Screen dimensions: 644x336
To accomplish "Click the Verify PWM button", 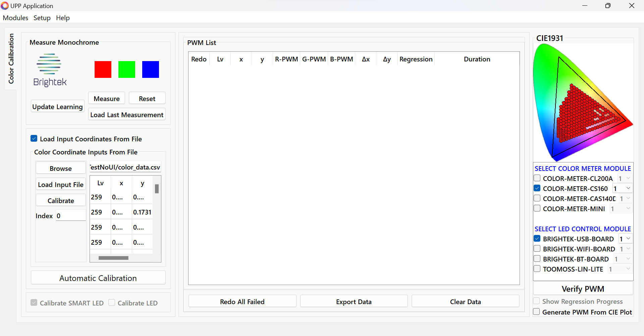I will click(x=583, y=289).
